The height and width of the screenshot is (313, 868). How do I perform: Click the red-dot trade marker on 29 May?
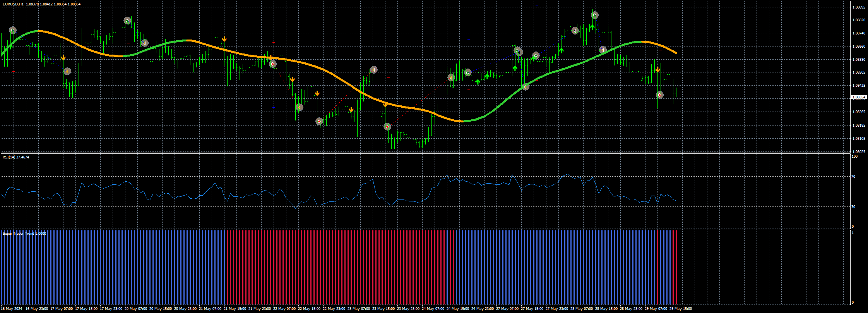(x=660, y=95)
